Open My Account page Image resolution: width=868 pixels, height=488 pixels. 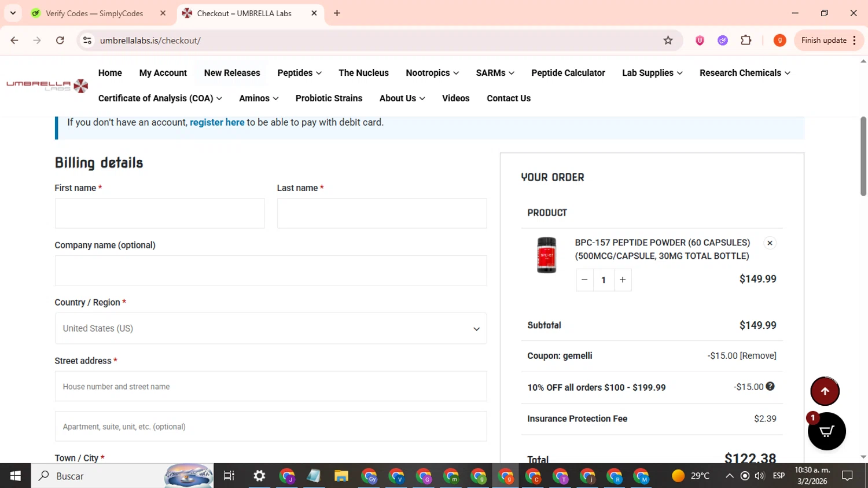tap(163, 73)
